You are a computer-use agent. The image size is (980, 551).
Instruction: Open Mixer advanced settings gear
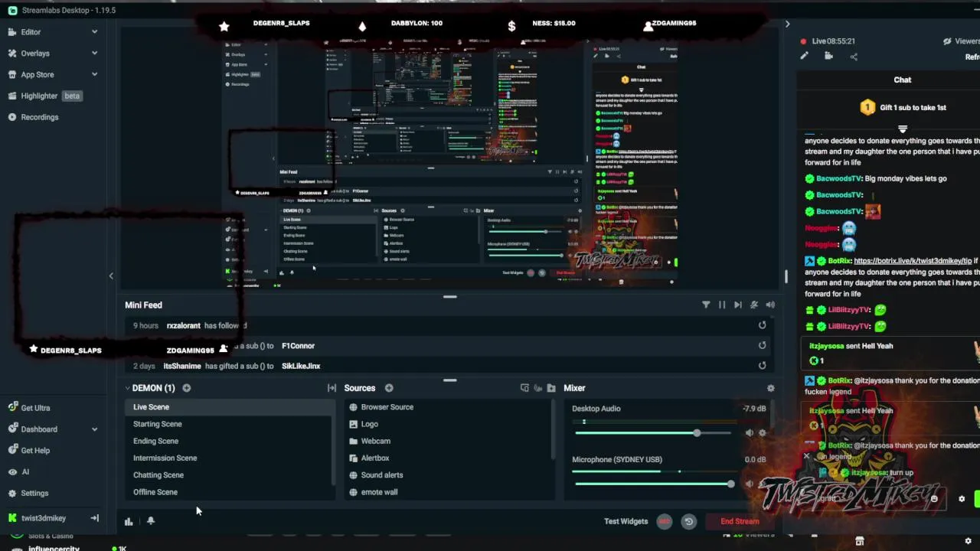pos(771,388)
